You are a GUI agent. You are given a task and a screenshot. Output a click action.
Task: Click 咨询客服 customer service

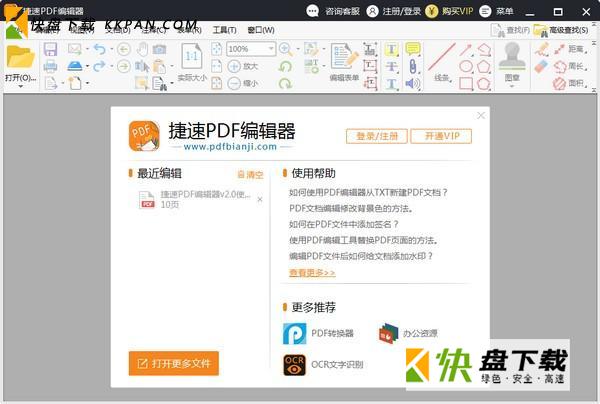333,11
